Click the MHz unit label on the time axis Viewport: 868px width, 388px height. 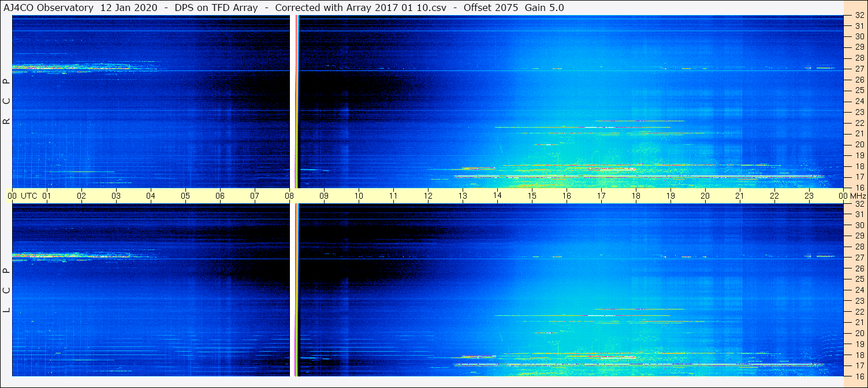click(858, 196)
